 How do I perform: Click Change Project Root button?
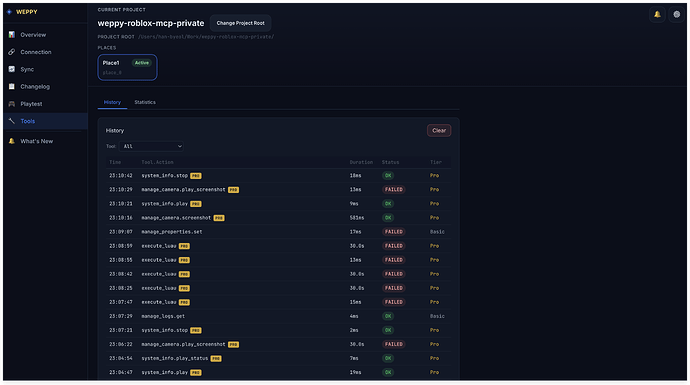(240, 23)
